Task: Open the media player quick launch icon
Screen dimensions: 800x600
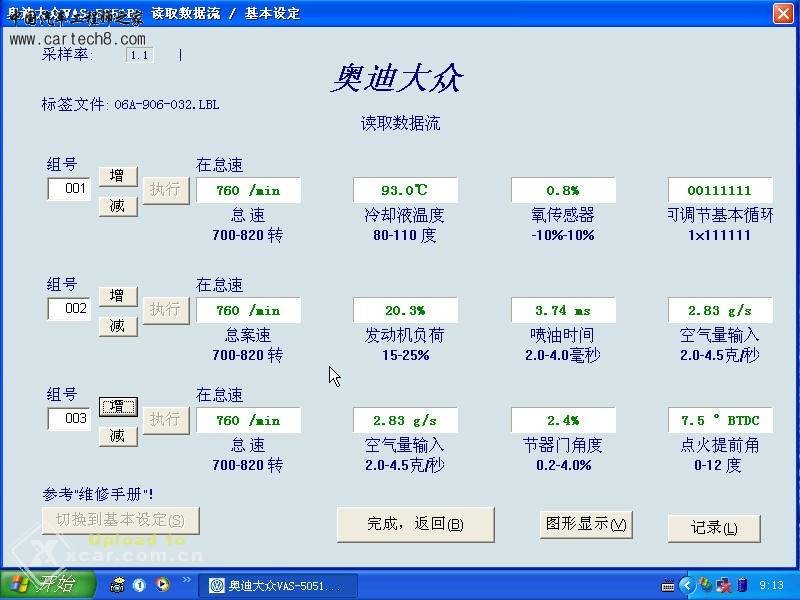Action: click(x=162, y=585)
